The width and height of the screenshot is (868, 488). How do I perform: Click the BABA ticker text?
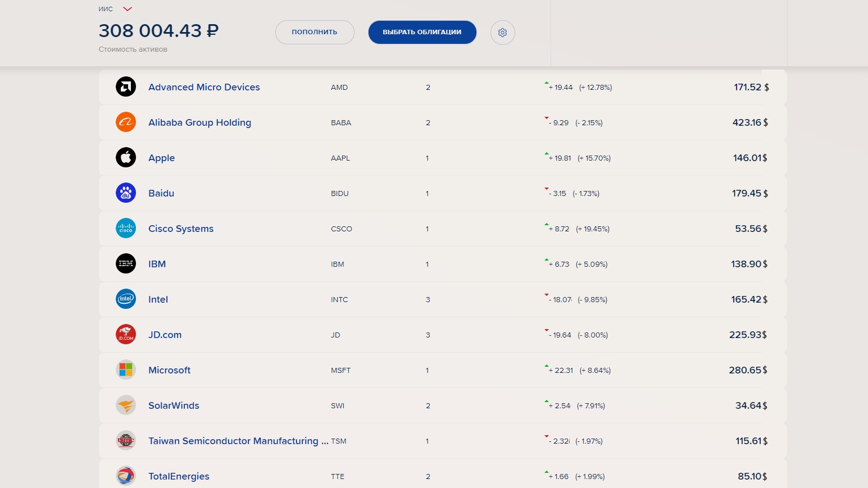tap(341, 123)
